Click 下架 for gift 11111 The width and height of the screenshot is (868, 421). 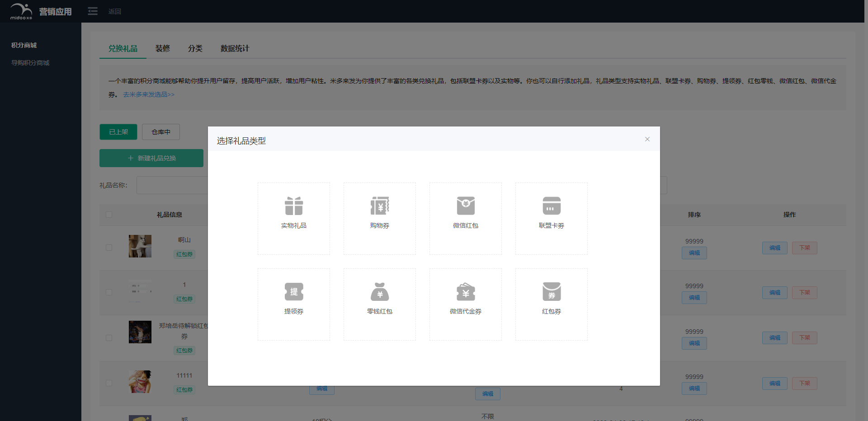tap(805, 384)
